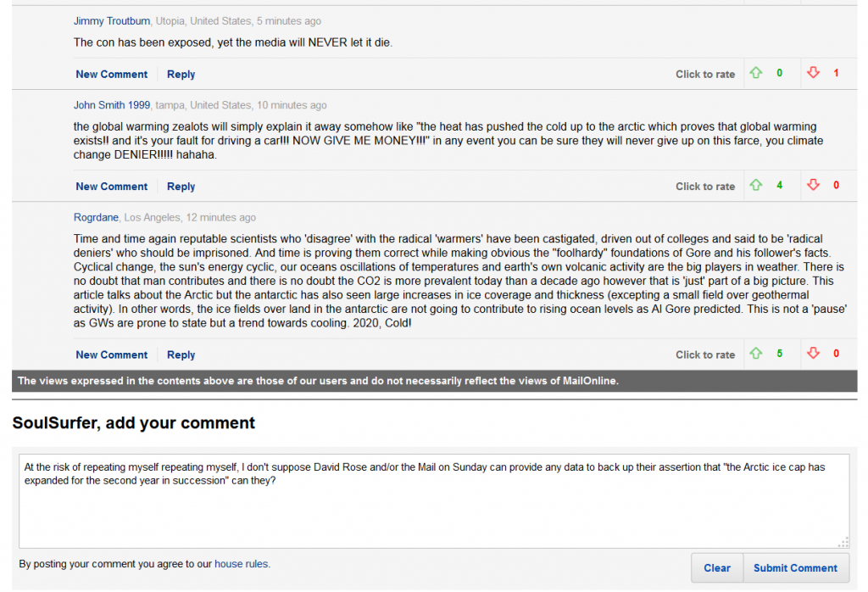
Task: Downvote Jimmy Troutbum's comment with red arrow
Action: [813, 73]
